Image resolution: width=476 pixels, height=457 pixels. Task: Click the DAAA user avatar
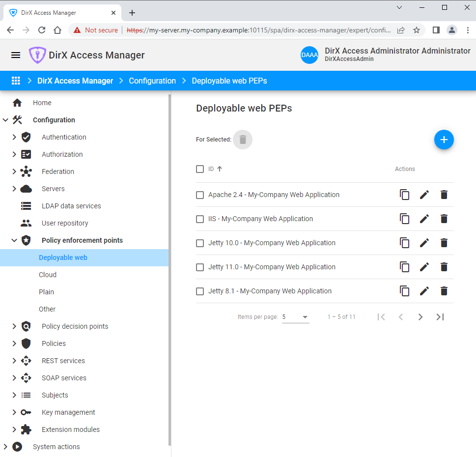[309, 55]
